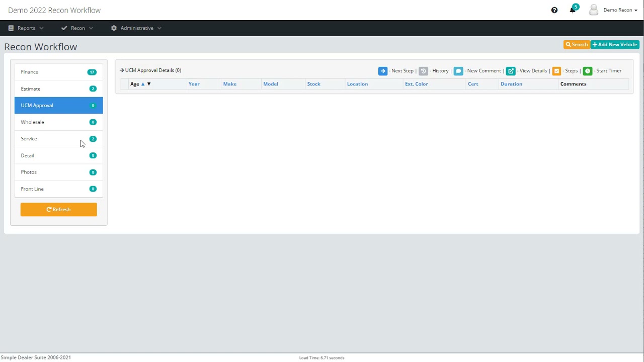Screen dimensions: 644x362
Task: Click the Simple Dealer Suite 2006-2021 footer
Action: pyautogui.click(x=36, y=357)
